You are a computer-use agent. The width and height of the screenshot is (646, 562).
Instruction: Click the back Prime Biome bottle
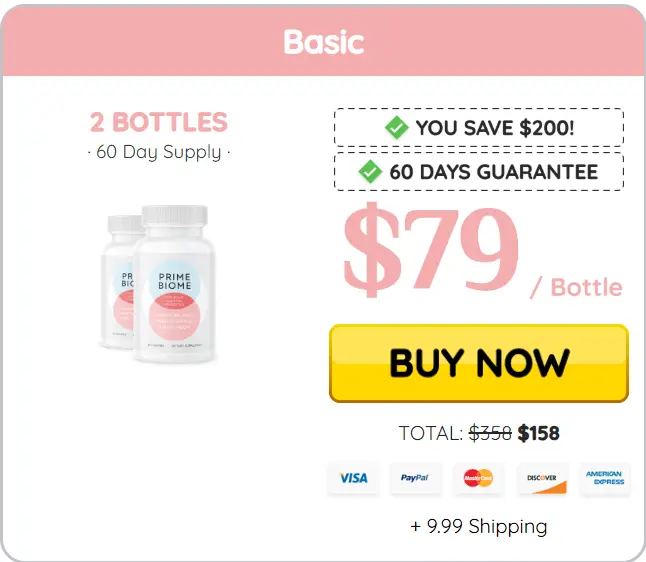pyautogui.click(x=117, y=280)
